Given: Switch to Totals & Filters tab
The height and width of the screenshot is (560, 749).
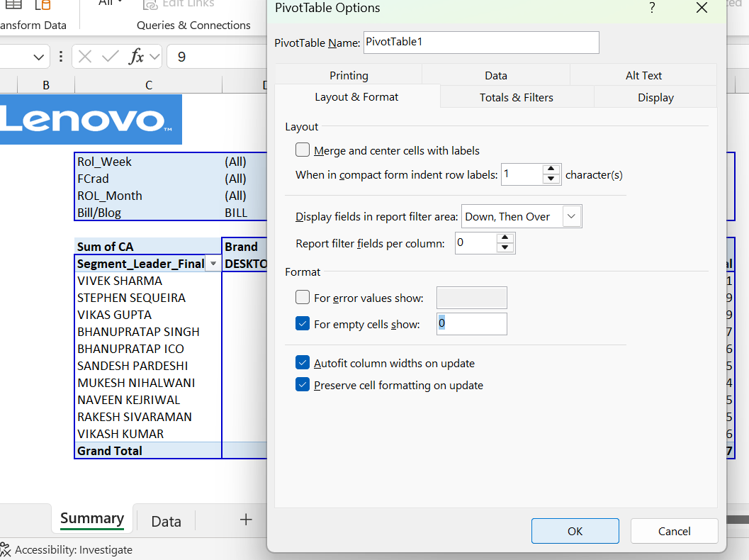Looking at the screenshot, I should click(517, 97).
